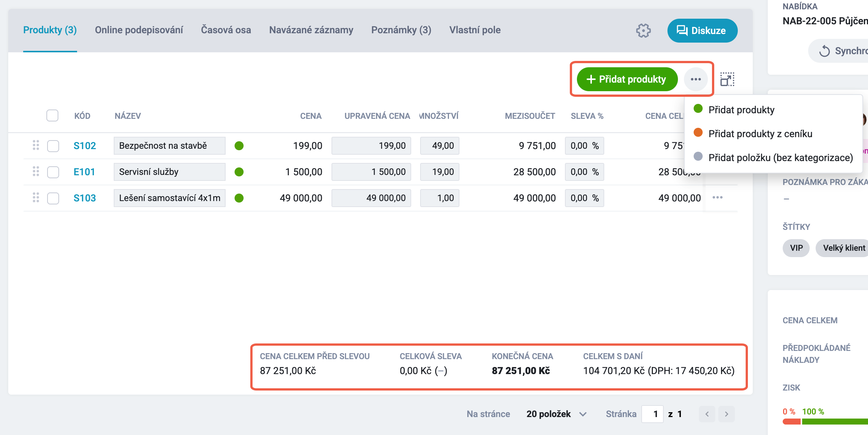The width and height of the screenshot is (868, 435).
Task: Choose Přidat produkty z ceníku from menu
Action: click(x=760, y=134)
